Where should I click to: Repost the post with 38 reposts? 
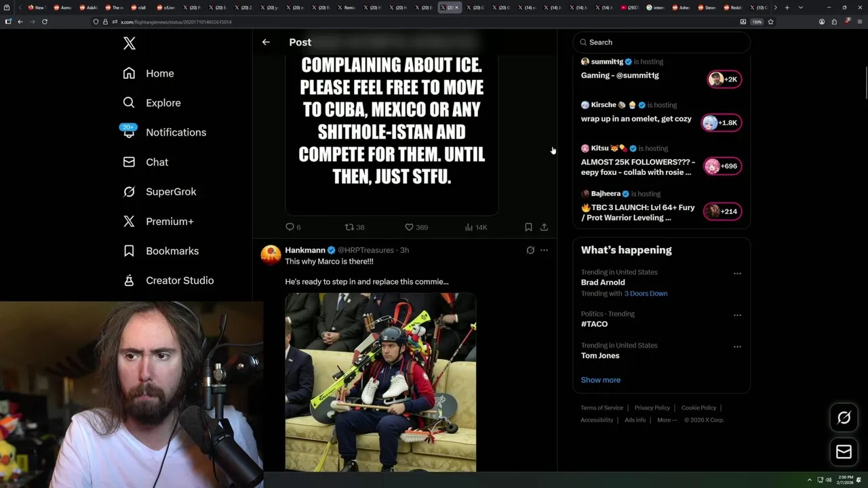coord(355,227)
